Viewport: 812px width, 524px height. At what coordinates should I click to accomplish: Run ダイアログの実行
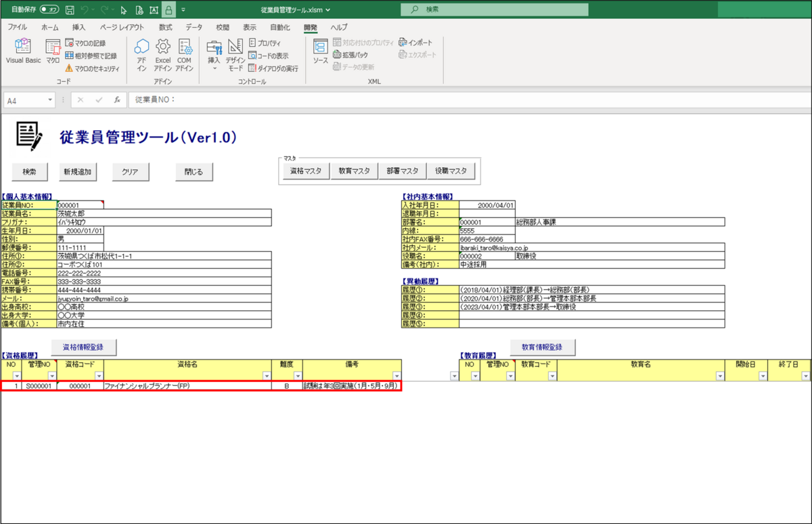point(273,68)
